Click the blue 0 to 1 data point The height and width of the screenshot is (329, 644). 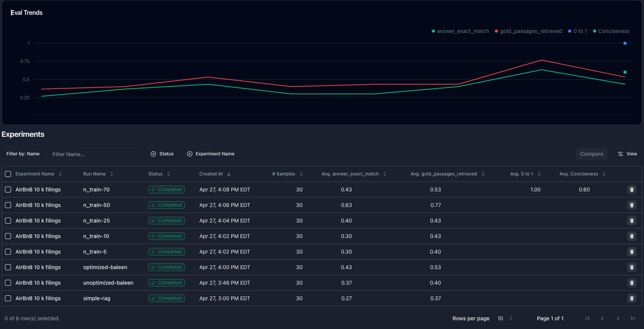pos(625,43)
